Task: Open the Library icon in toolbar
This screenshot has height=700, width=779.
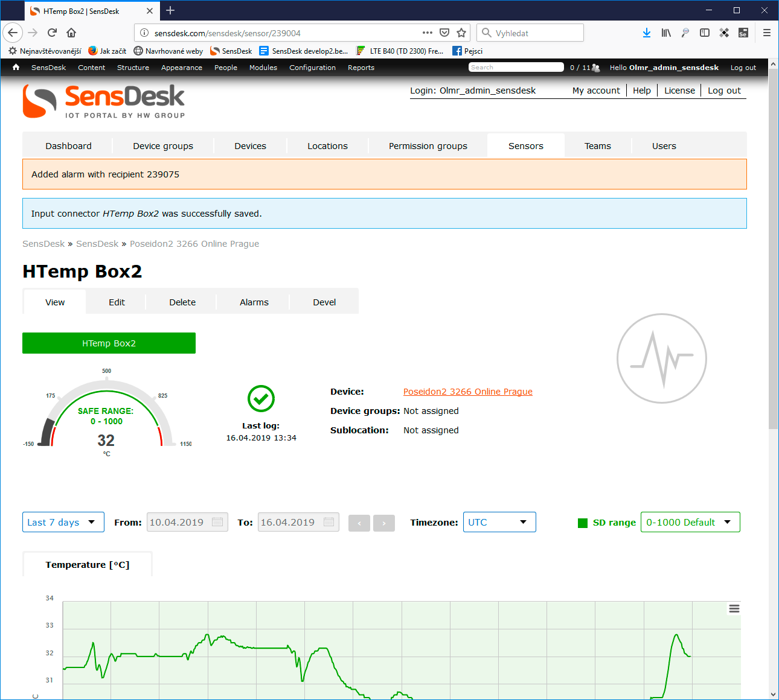Action: (666, 33)
